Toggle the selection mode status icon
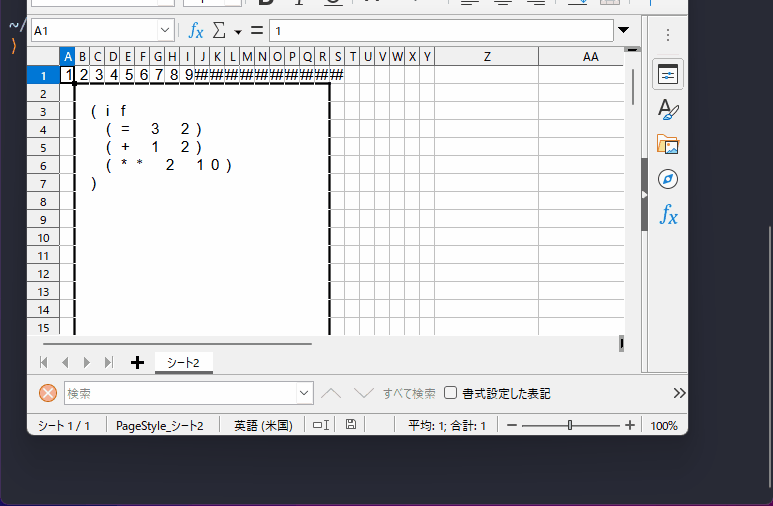 click(x=321, y=425)
